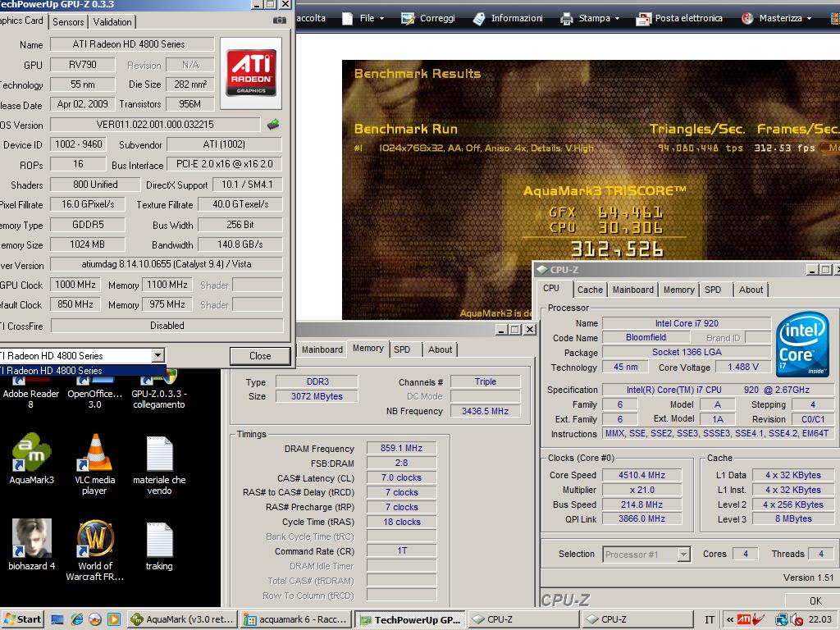Viewport: 840px width, 630px height.
Task: Select the VLC media player desktop icon
Action: coord(95,464)
